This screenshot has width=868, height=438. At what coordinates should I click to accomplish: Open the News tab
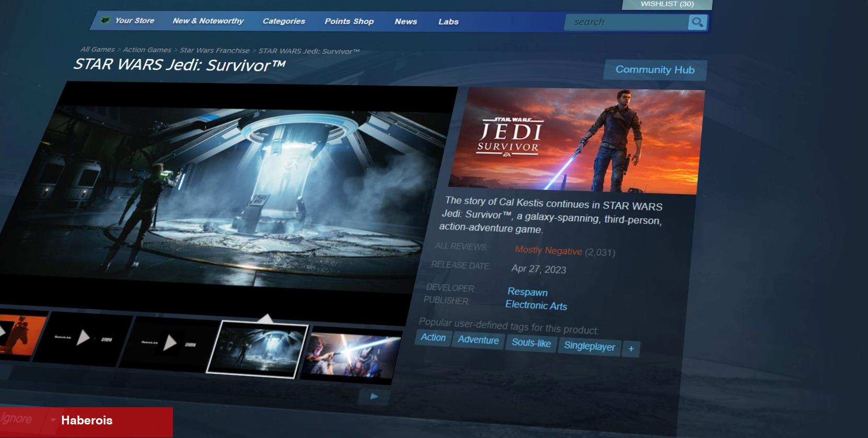click(x=406, y=21)
